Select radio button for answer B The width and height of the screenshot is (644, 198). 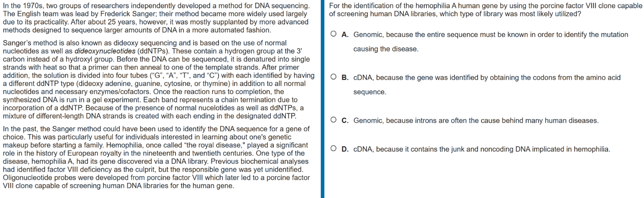(x=333, y=77)
